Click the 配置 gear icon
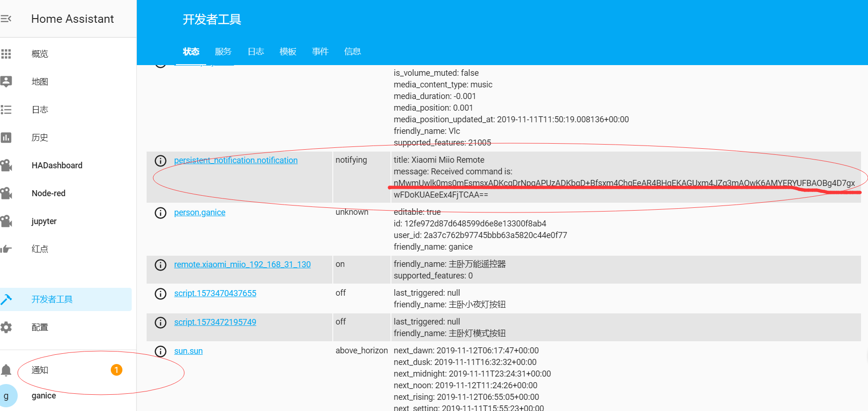Viewport: 868px width, 411px height. [x=6, y=327]
